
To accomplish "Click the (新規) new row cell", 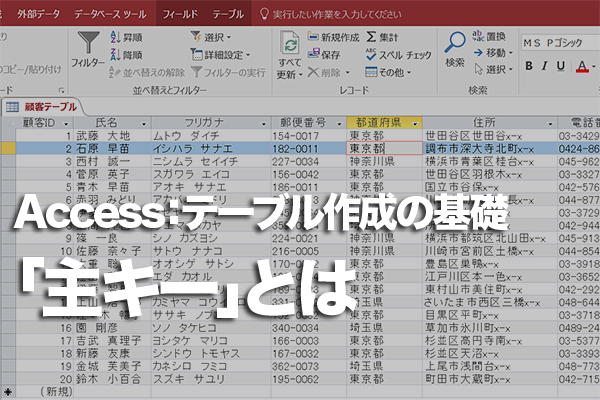I will tap(45, 392).
